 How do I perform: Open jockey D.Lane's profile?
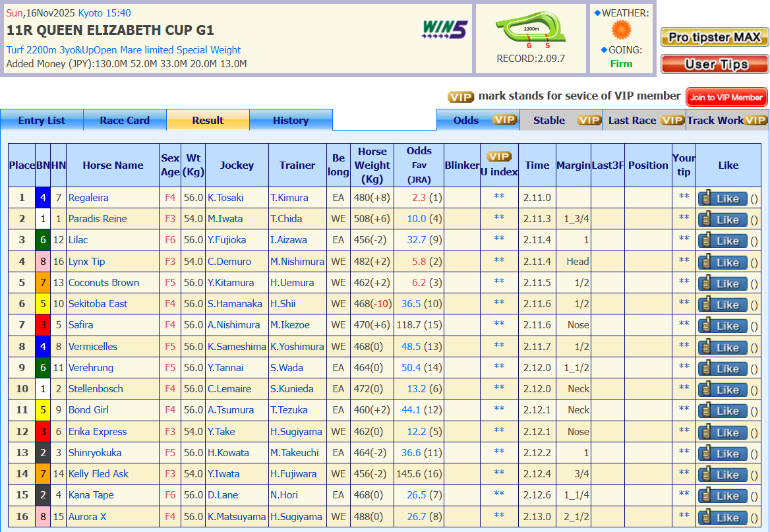click(x=222, y=494)
